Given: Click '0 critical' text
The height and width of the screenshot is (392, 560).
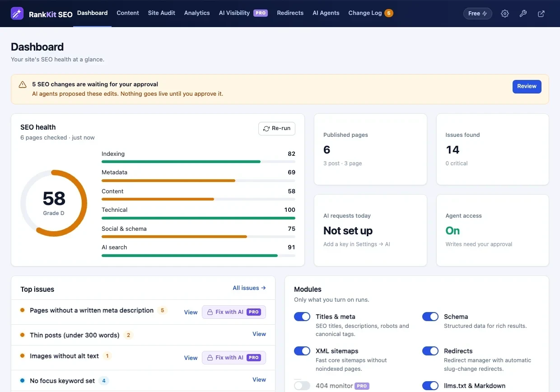Looking at the screenshot, I should [x=457, y=163].
